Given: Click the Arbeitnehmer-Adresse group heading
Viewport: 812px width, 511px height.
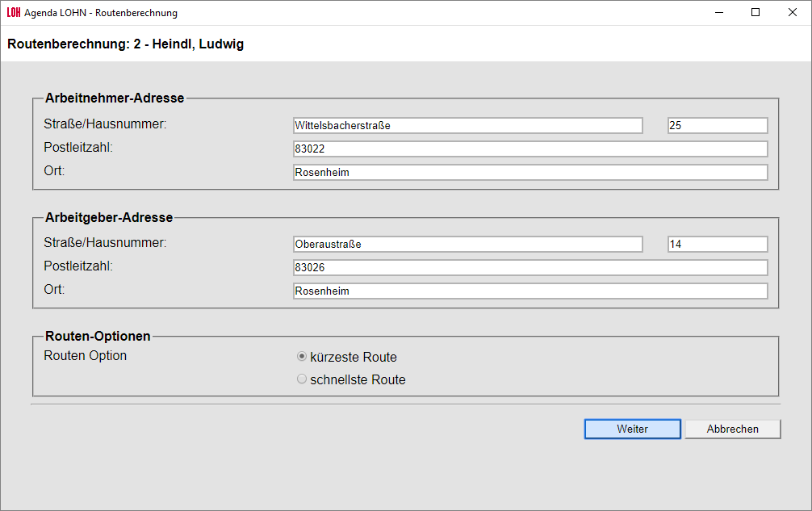Looking at the screenshot, I should [115, 98].
